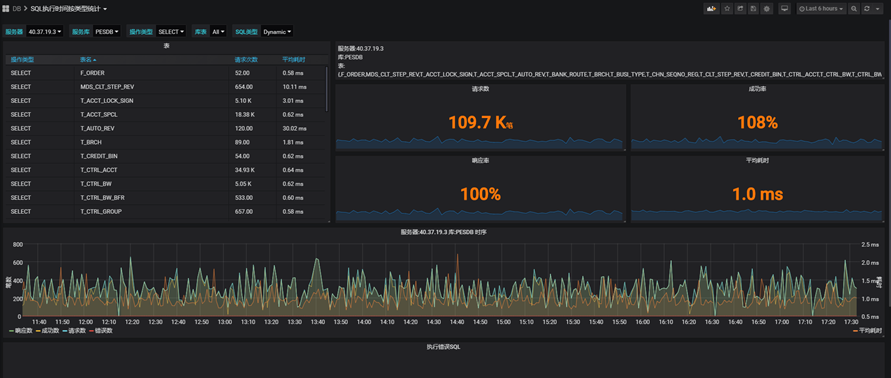Viewport: 891px width, 378px height.
Task: Expand the refresh interval dropdown arrow
Action: (x=878, y=9)
